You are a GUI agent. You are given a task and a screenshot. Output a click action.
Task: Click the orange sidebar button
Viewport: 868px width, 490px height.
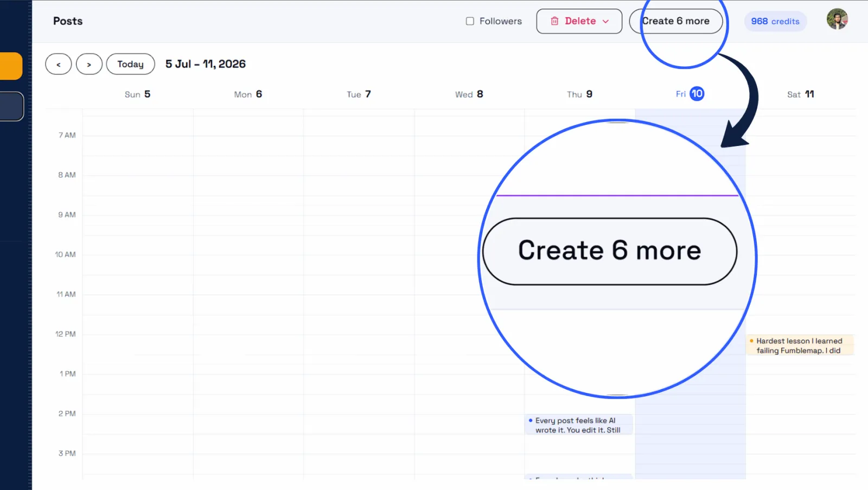pyautogui.click(x=11, y=66)
